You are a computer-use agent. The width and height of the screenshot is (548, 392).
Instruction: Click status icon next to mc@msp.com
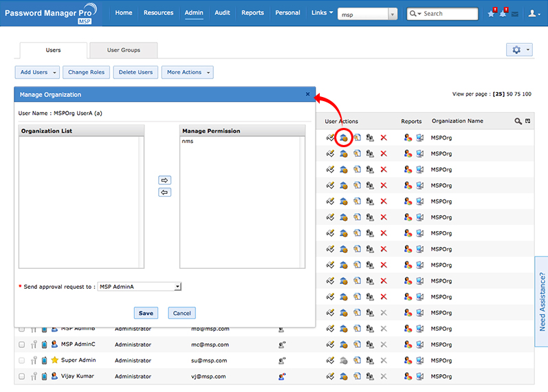(282, 345)
